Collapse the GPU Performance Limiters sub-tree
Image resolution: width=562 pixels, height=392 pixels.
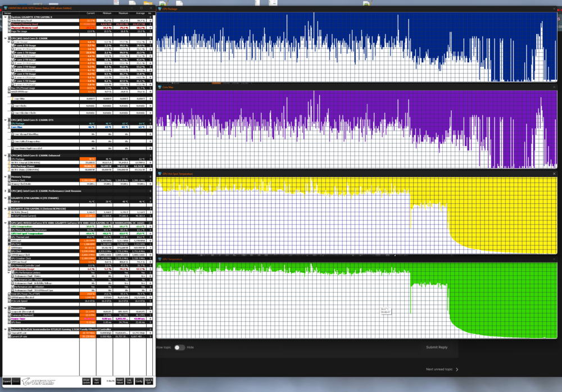pyautogui.click(x=9, y=273)
